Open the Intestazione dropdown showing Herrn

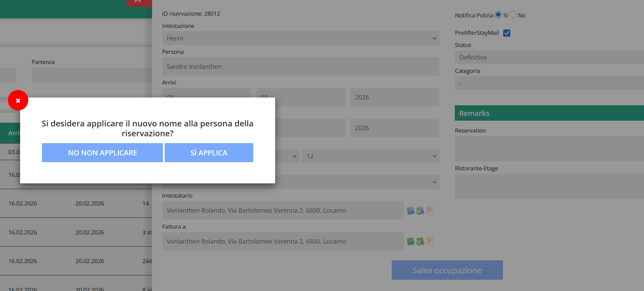(300, 38)
